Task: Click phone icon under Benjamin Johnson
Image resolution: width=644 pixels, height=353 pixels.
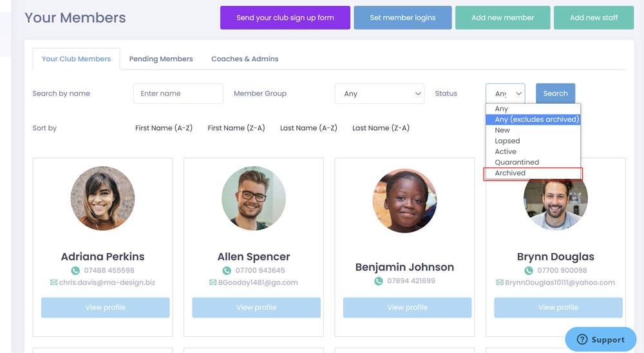Action: (379, 281)
